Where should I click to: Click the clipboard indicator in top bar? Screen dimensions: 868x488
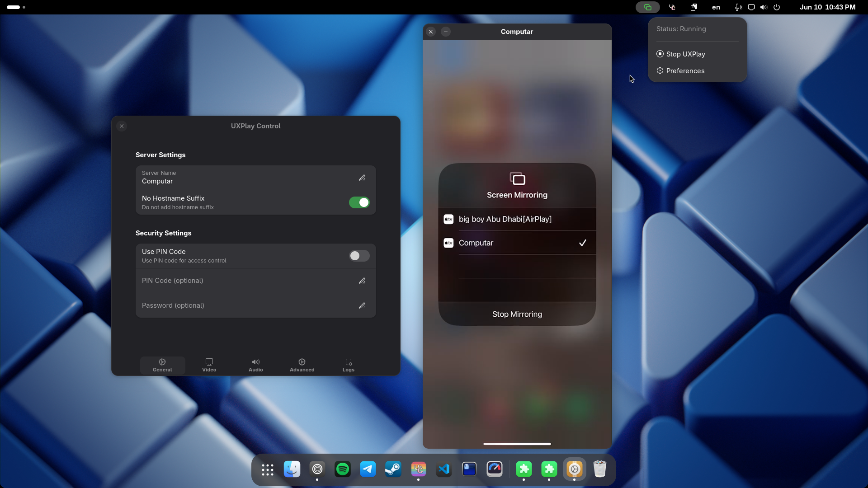pyautogui.click(x=694, y=7)
